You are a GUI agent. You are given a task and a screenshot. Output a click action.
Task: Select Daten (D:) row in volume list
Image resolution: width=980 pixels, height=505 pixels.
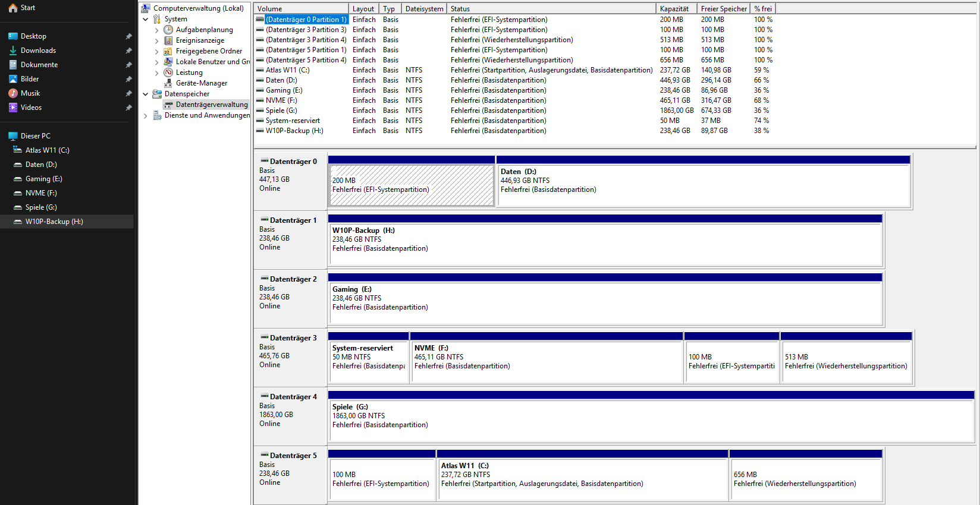click(514, 80)
